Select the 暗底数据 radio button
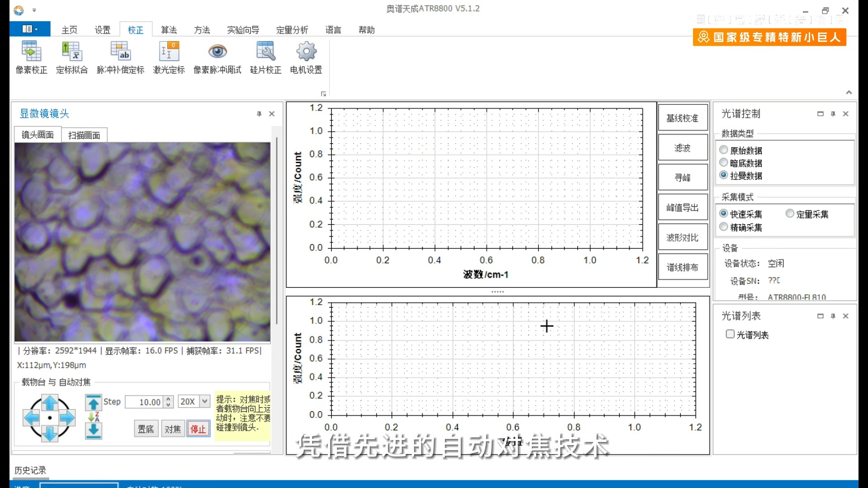This screenshot has height=488, width=868. tap(724, 163)
